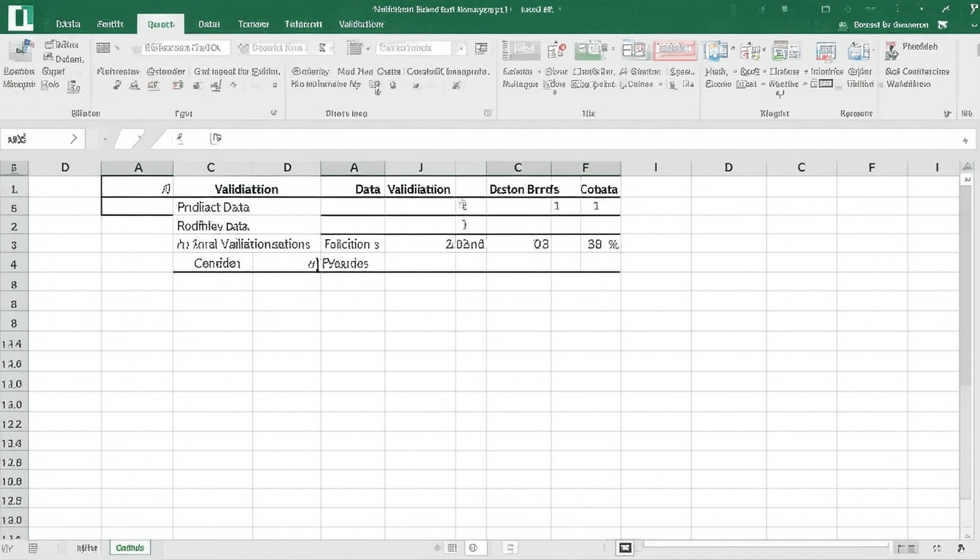Click the calendar grid icon in the ribbon
The image size is (980, 560).
pos(825,50)
